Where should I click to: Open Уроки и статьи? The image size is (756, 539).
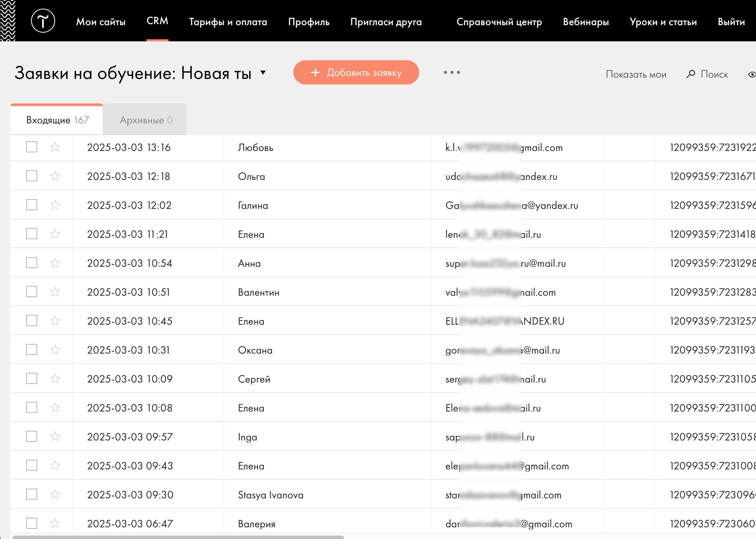(x=663, y=22)
